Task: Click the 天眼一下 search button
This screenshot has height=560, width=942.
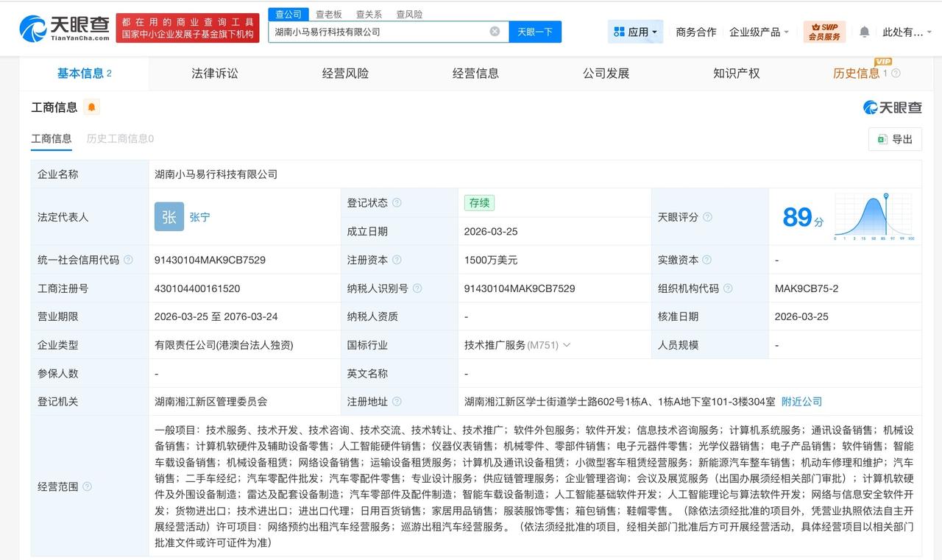Action: click(x=535, y=31)
